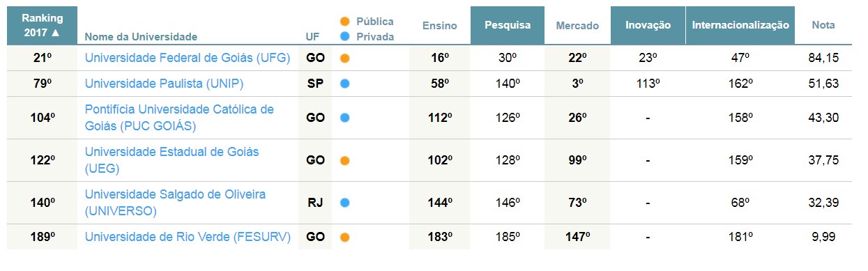This screenshot has width=868, height=271.
Task: Click the blue dot in PUC Goiás row
Action: pos(344,118)
